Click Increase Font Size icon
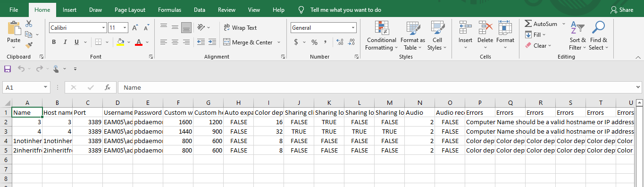The width and height of the screenshot is (644, 187). (135, 28)
